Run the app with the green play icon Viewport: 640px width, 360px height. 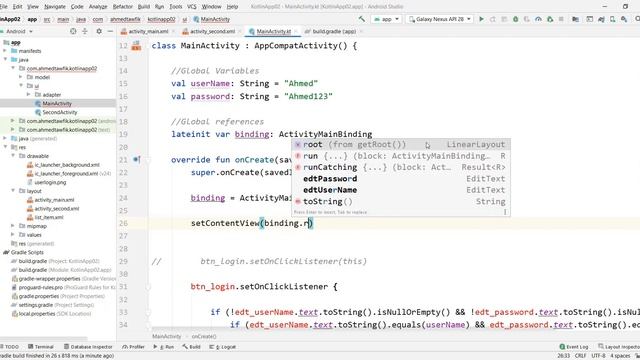(x=482, y=19)
